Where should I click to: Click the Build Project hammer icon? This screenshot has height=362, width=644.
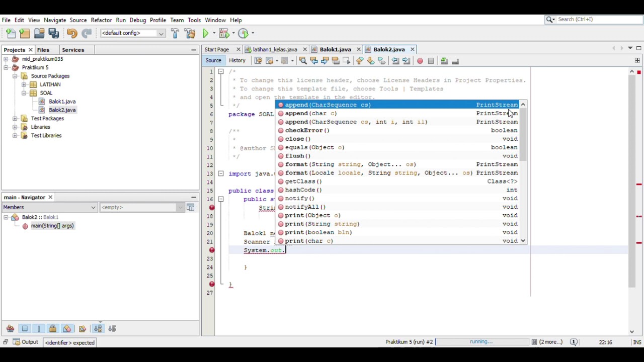[x=175, y=33]
